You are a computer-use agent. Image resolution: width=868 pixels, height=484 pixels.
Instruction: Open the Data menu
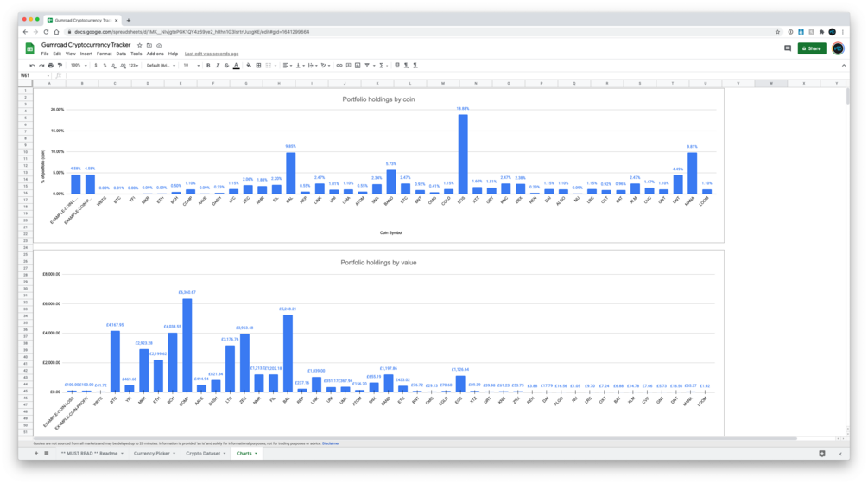[x=121, y=54]
